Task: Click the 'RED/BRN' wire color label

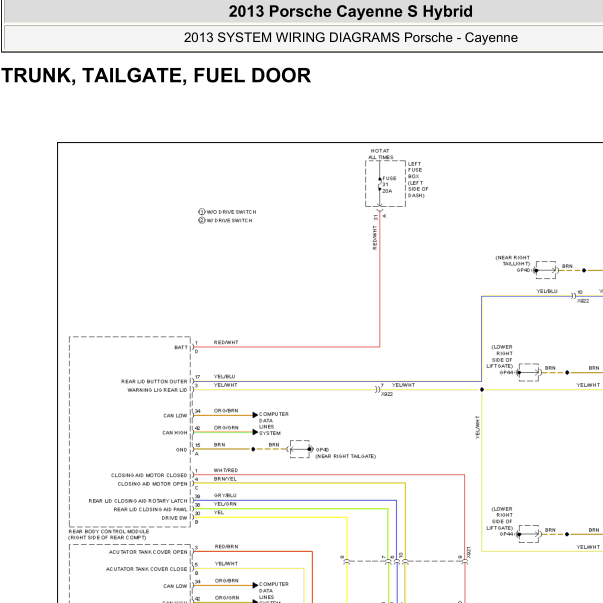Action: (226, 546)
